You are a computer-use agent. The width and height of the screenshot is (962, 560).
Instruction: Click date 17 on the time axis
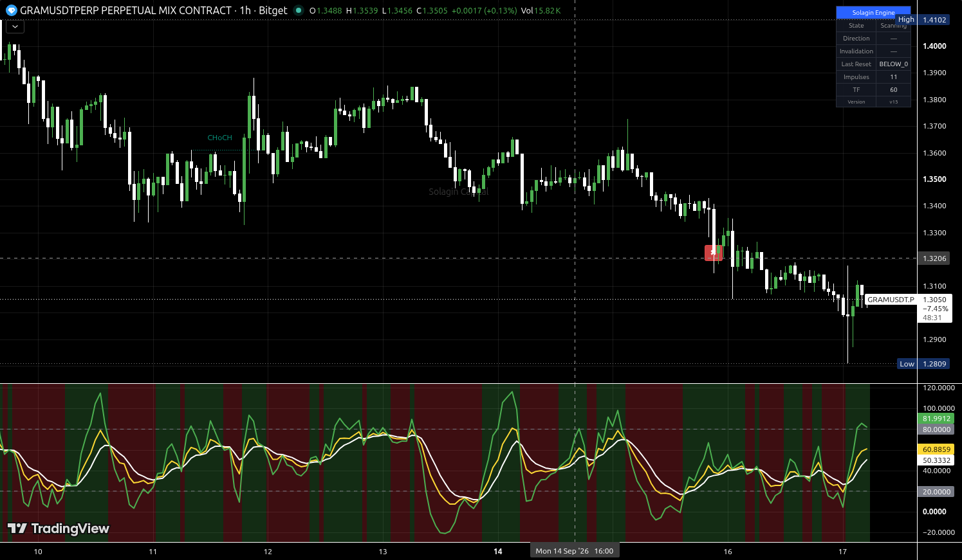[x=843, y=552]
